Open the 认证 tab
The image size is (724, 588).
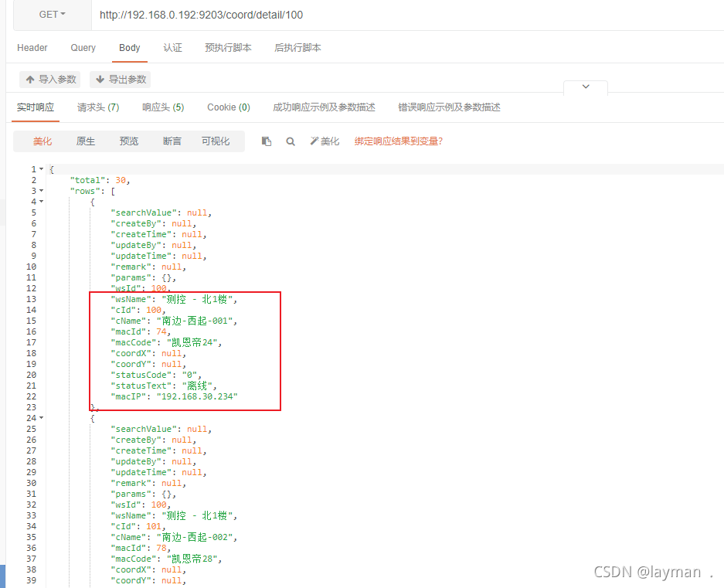pos(172,48)
